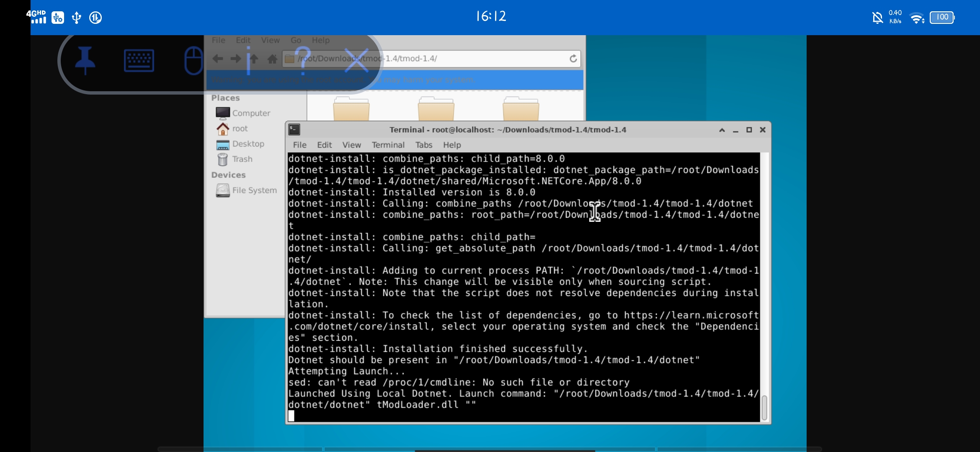Select the Edit tab in Terminal menu
980x452 pixels.
click(x=325, y=145)
